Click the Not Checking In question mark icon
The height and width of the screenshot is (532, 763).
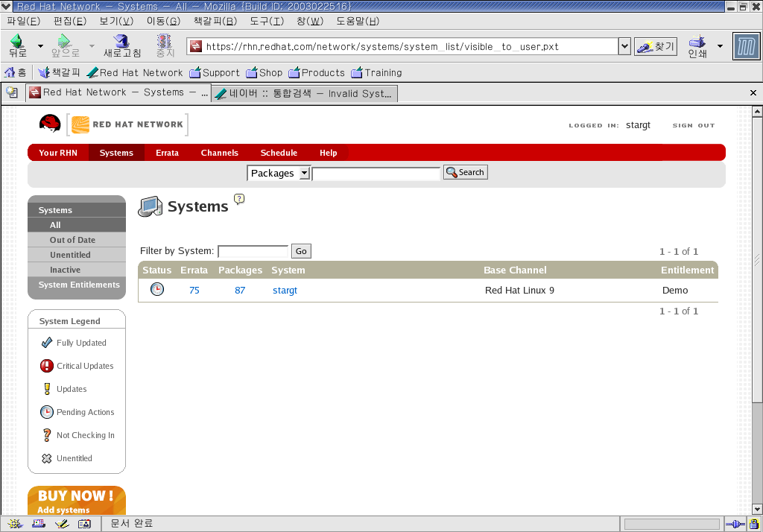(47, 434)
